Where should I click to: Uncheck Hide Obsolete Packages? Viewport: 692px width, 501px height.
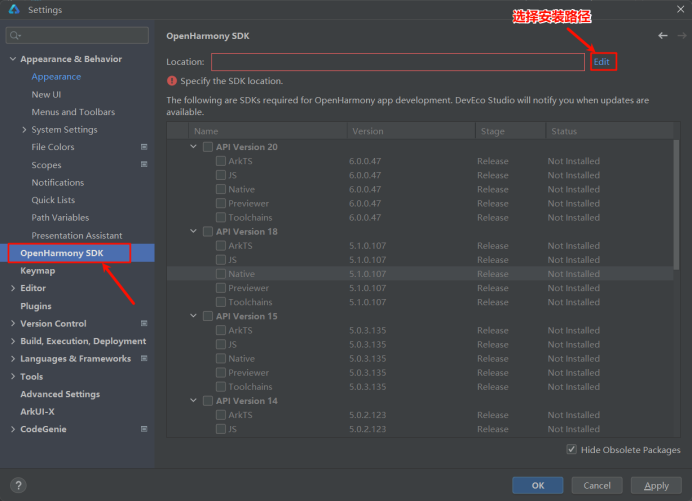(x=572, y=450)
